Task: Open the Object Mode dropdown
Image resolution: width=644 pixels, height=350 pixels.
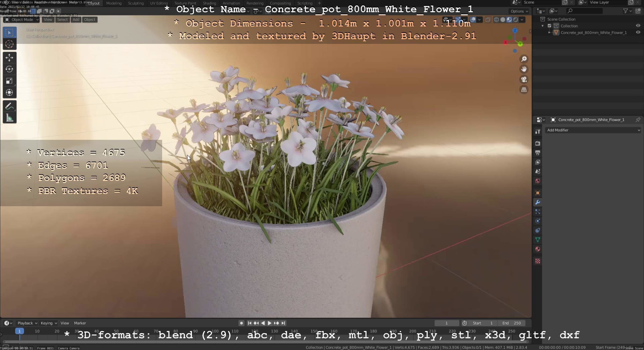Action: 22,20
